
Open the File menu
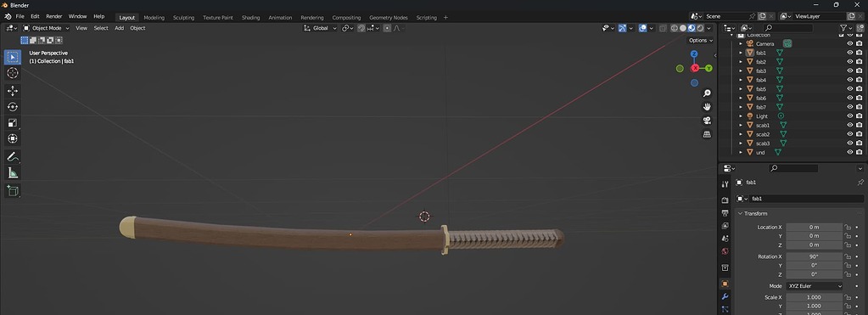20,17
